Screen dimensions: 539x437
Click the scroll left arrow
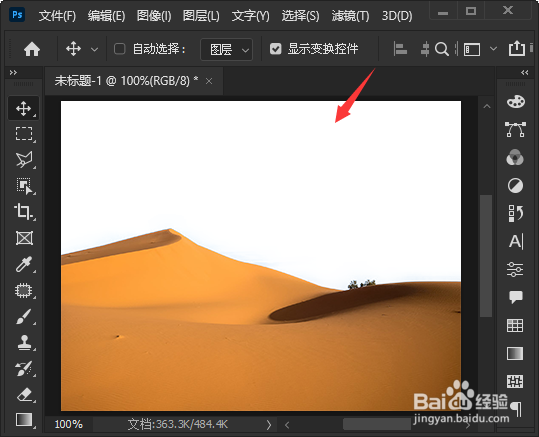pyautogui.click(x=287, y=425)
